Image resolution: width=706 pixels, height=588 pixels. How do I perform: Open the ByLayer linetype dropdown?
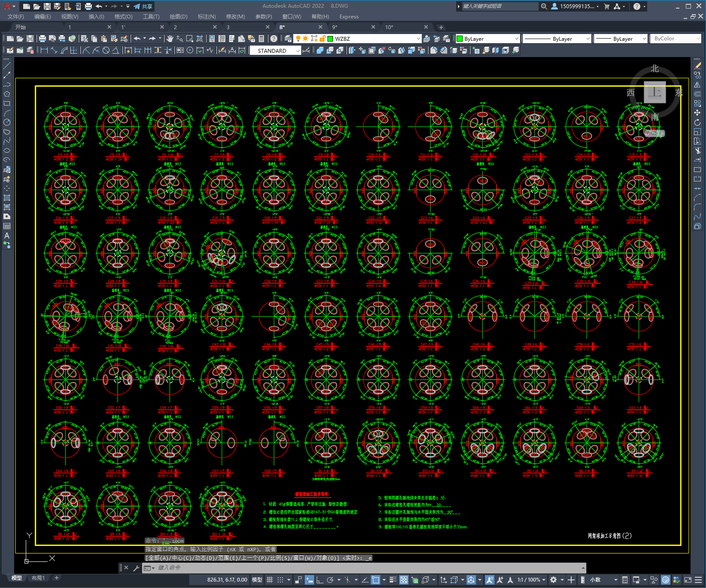coord(588,39)
